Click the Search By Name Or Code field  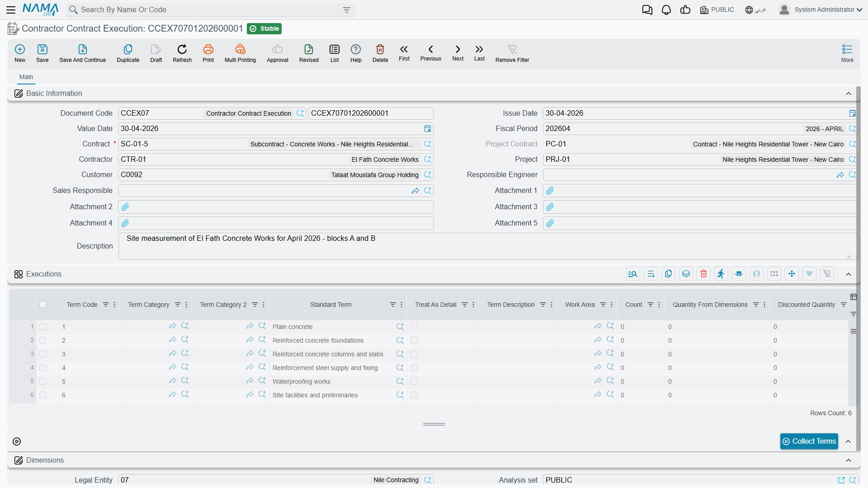[210, 10]
